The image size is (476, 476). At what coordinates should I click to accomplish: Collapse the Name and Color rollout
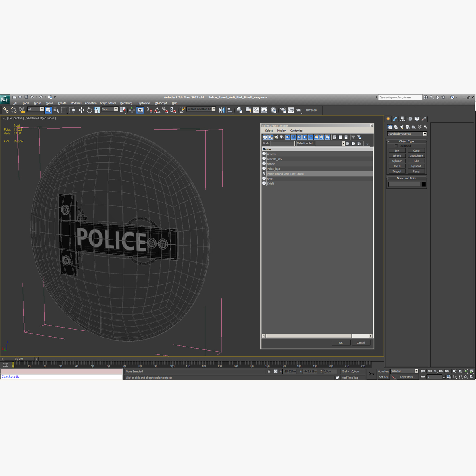point(407,178)
